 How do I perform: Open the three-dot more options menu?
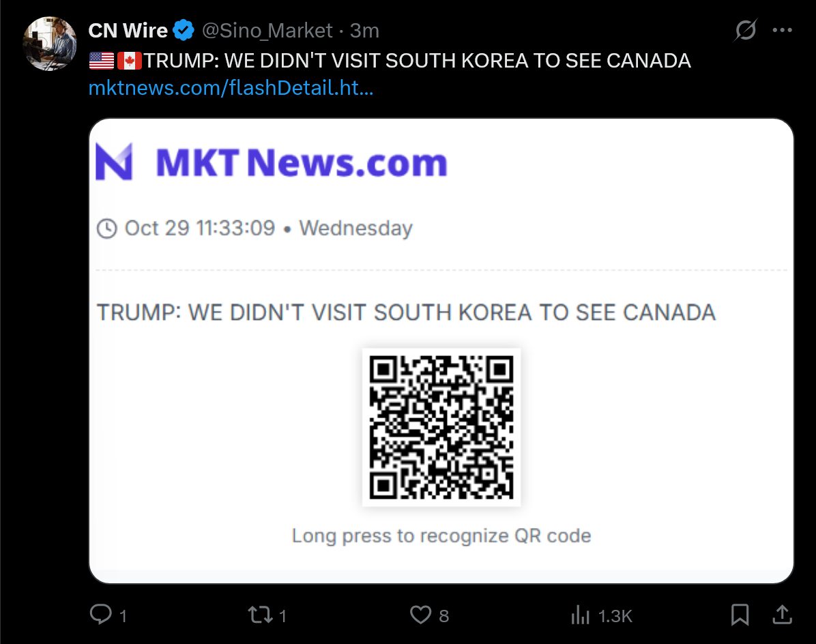pos(782,30)
